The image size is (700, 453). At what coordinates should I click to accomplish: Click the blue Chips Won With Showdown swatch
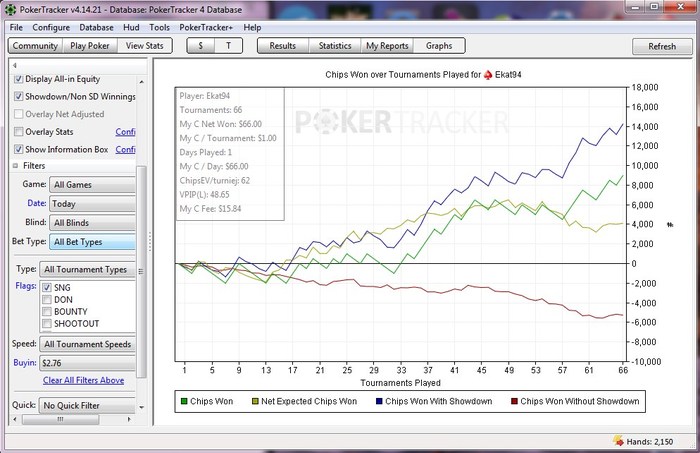point(379,401)
